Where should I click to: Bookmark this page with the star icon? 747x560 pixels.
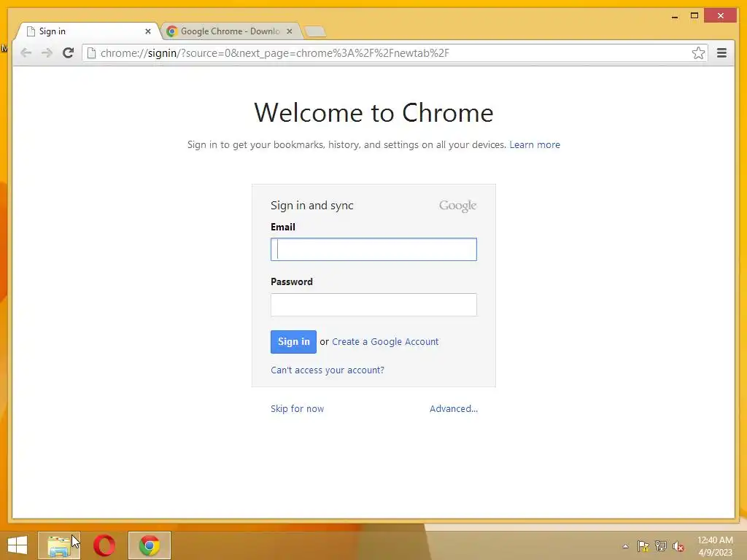(x=698, y=52)
